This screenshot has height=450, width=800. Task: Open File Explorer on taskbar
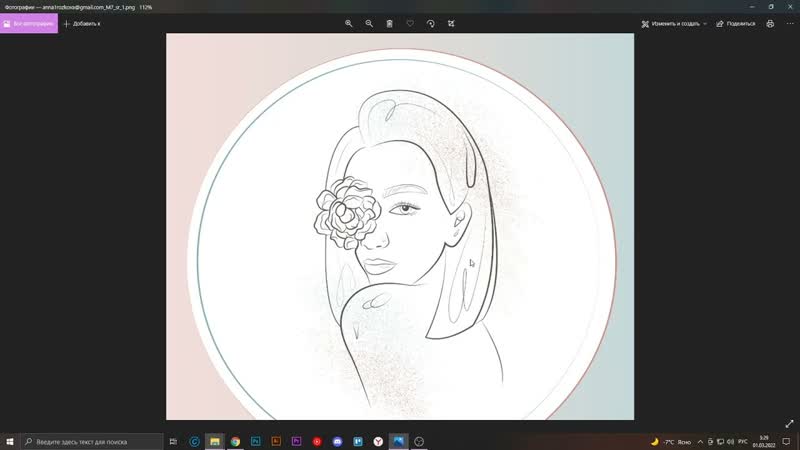(215, 441)
